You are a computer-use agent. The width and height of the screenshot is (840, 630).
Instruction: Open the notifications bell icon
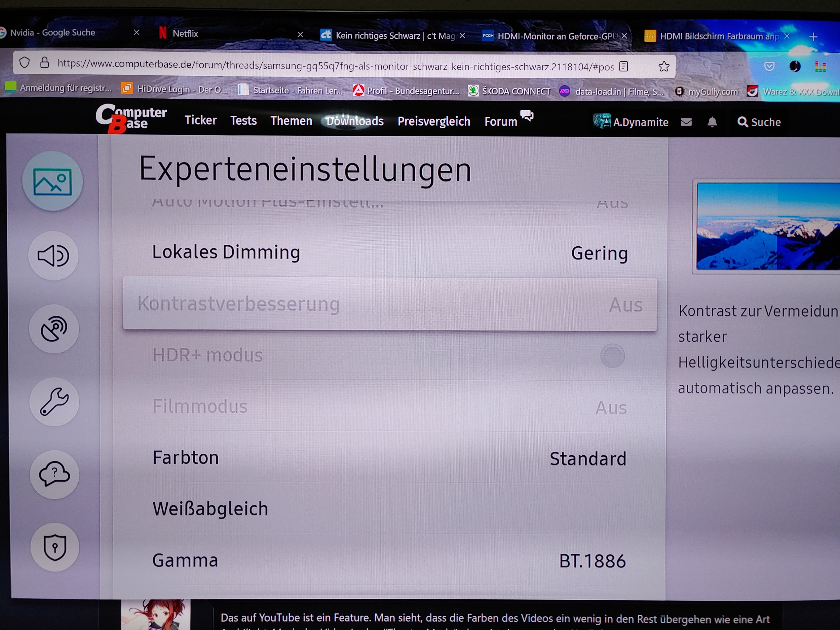click(712, 122)
